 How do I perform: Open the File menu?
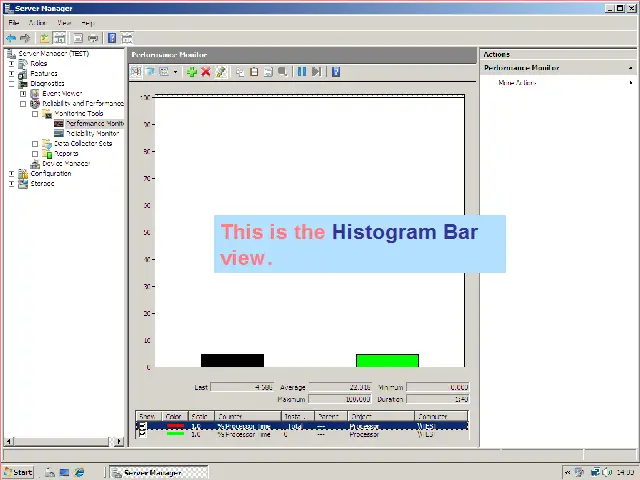click(14, 22)
